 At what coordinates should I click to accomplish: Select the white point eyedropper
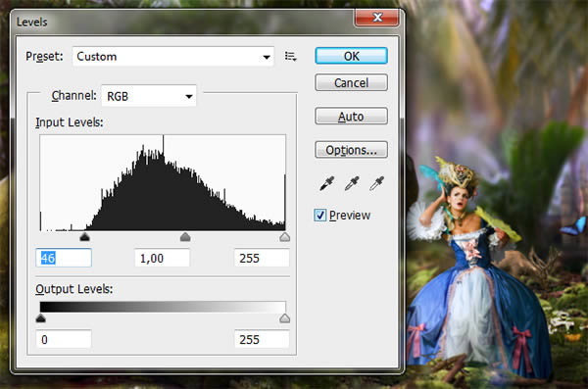pos(376,183)
